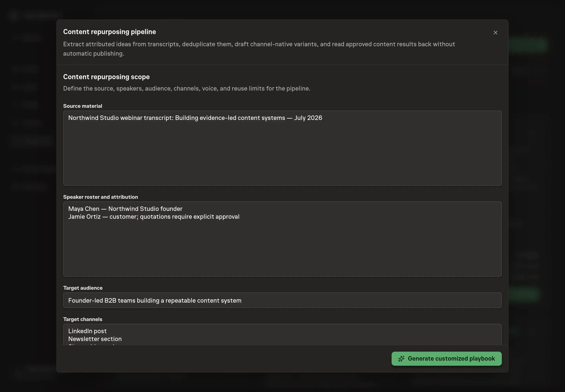
Task: Click the 'Content repurposing scope' heading
Action: pos(106,77)
